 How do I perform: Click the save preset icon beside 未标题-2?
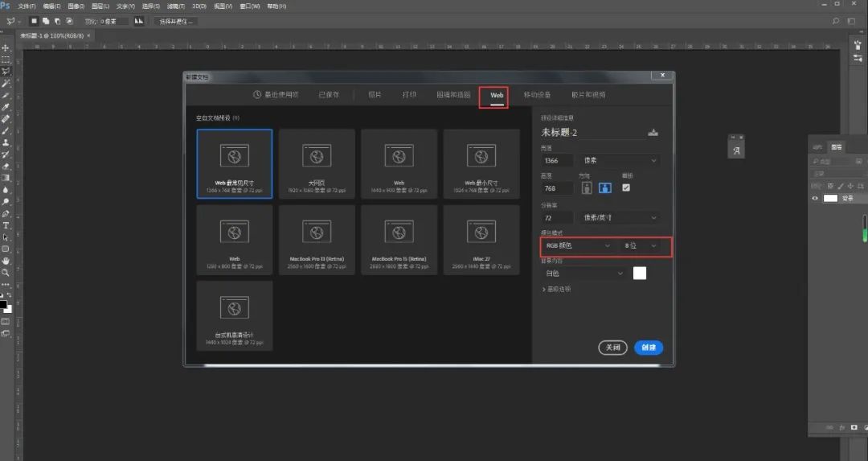[653, 133]
